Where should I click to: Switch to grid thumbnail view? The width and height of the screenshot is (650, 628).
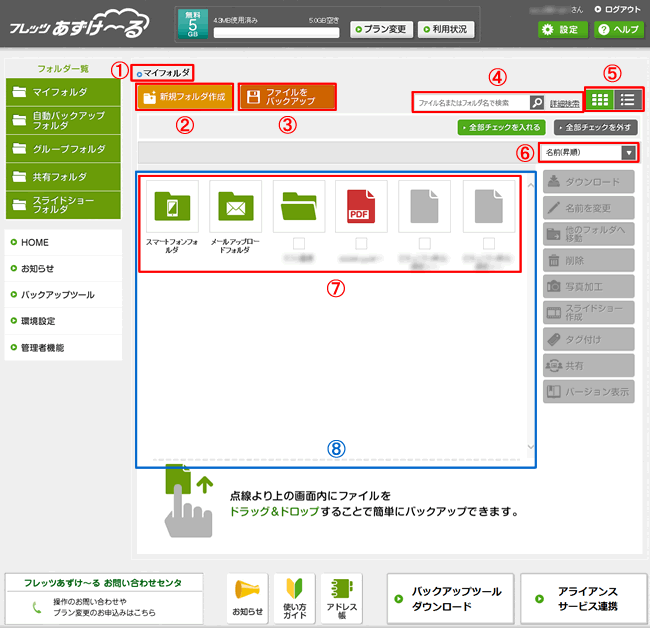click(599, 99)
